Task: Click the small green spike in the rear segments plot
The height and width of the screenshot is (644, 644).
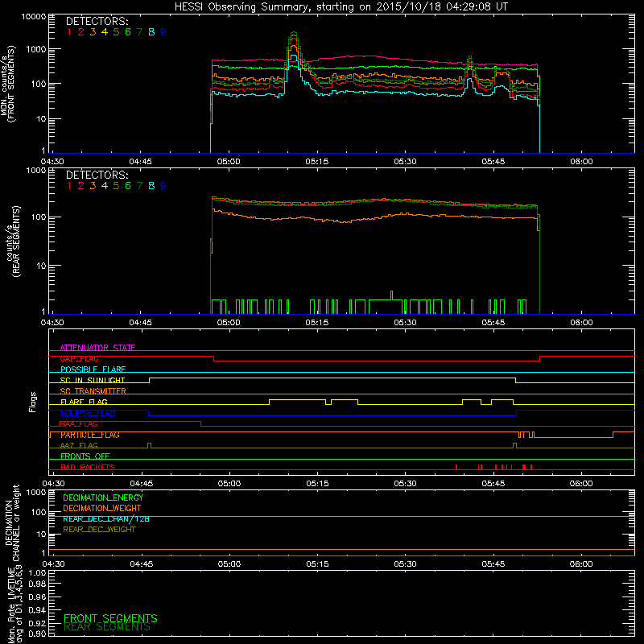Action: pos(391,295)
